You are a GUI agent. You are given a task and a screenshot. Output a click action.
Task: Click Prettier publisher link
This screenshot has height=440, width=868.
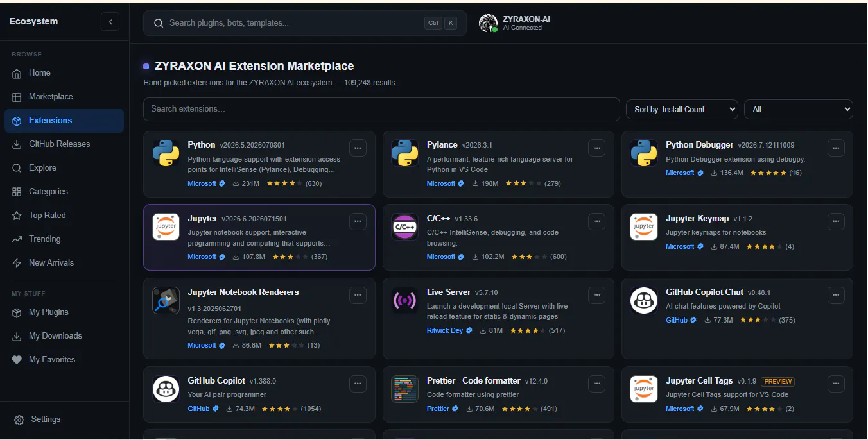438,409
